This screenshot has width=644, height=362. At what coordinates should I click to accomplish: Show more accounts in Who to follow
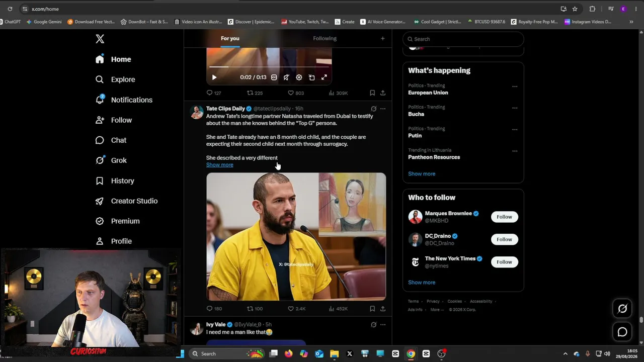(422, 283)
